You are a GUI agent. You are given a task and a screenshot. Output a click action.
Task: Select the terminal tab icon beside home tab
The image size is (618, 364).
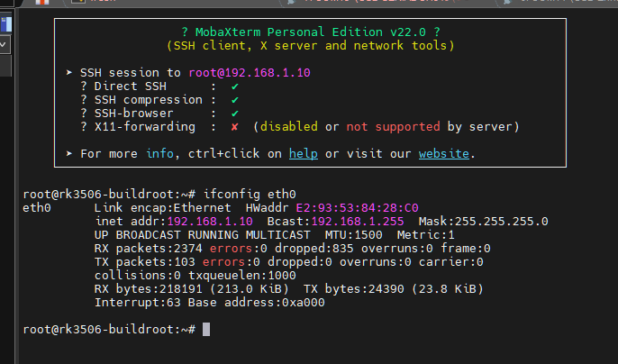click(x=78, y=2)
